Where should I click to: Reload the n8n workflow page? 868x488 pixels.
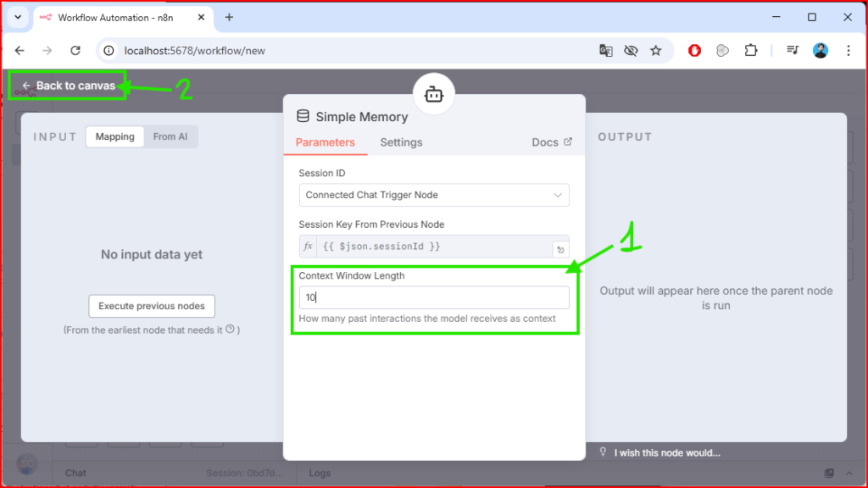point(75,51)
